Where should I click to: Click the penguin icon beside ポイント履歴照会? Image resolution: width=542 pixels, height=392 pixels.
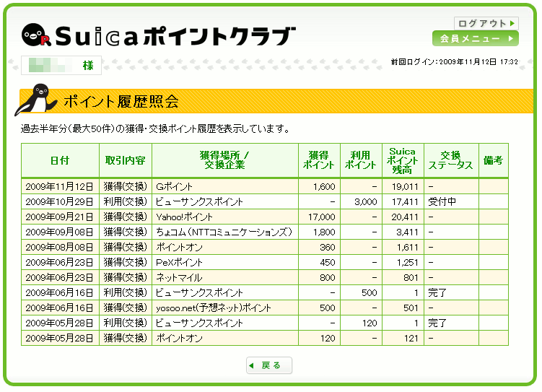(x=35, y=100)
